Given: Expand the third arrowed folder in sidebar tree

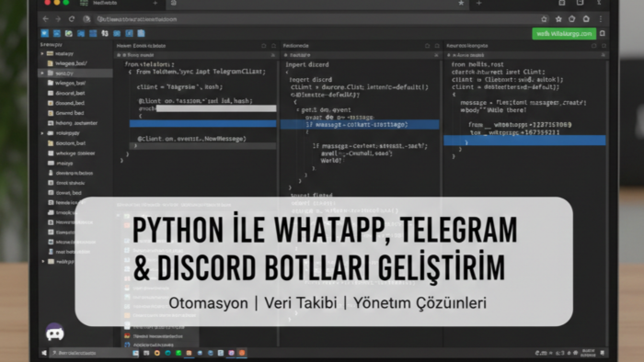Looking at the screenshot, I should (x=42, y=133).
